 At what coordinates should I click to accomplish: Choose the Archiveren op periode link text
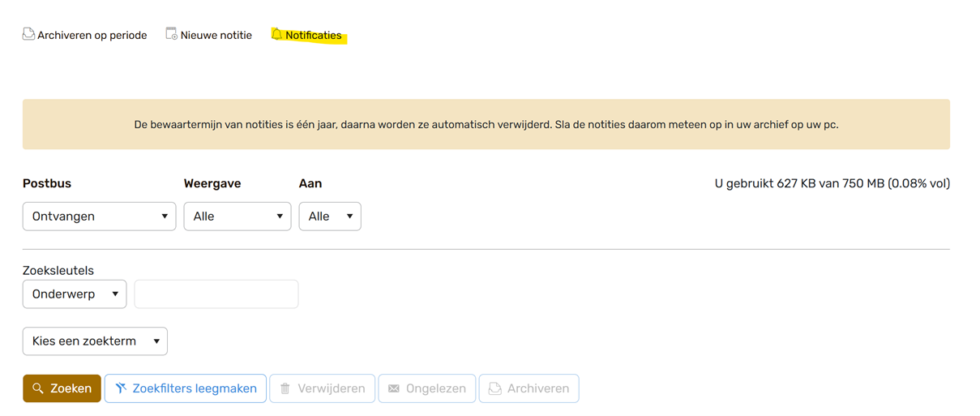coord(92,36)
